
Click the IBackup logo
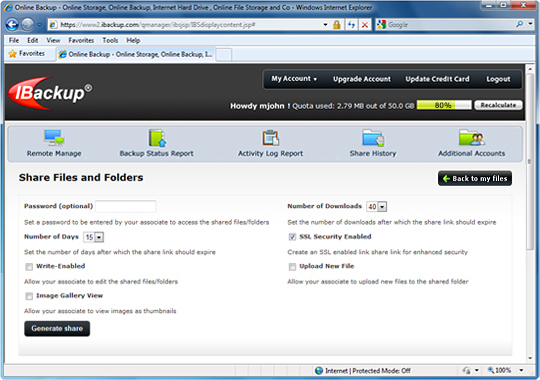point(50,93)
